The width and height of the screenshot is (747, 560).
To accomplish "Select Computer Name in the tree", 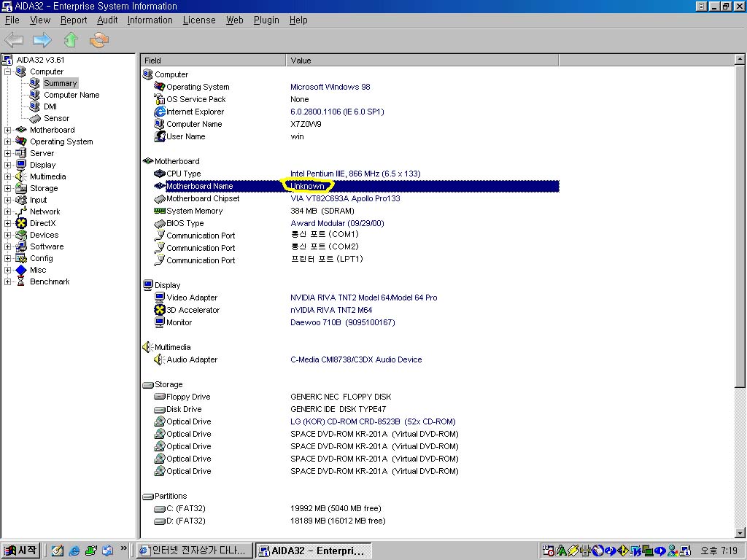I will point(71,95).
